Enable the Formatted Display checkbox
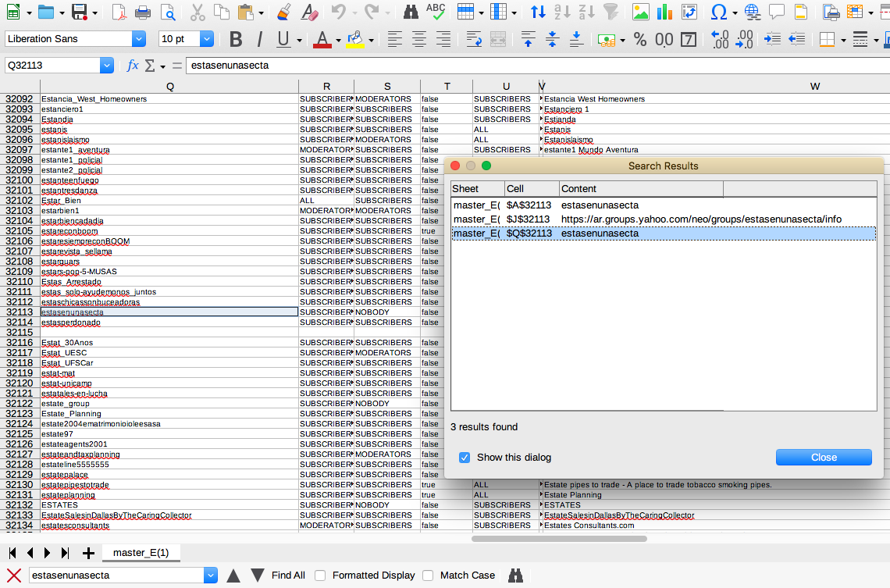 pyautogui.click(x=320, y=576)
